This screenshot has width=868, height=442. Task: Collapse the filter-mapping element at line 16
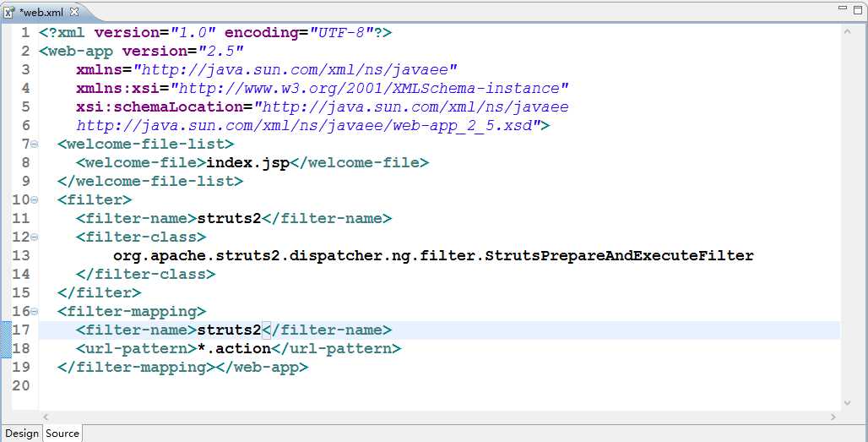click(35, 312)
